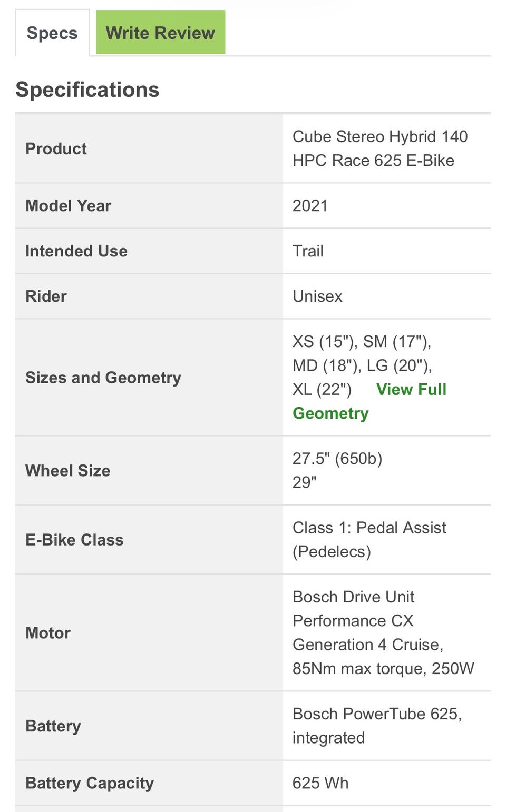Select the Intended Use label
Screen dimensions: 506x812
(76, 251)
